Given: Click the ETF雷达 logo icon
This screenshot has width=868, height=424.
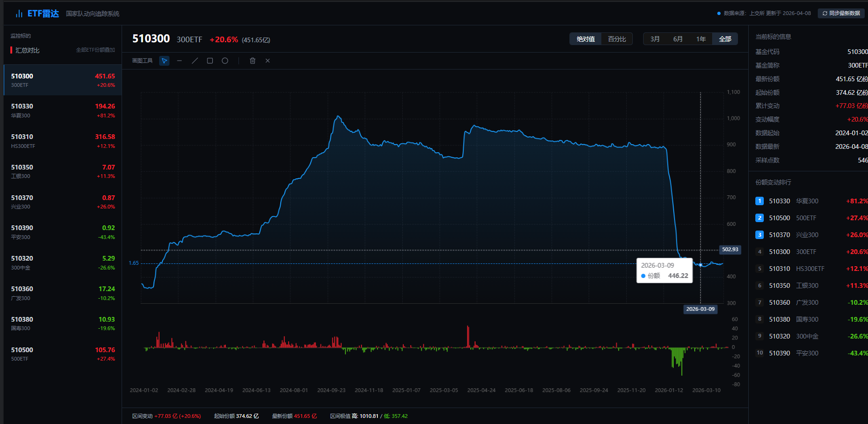Looking at the screenshot, I should [19, 14].
